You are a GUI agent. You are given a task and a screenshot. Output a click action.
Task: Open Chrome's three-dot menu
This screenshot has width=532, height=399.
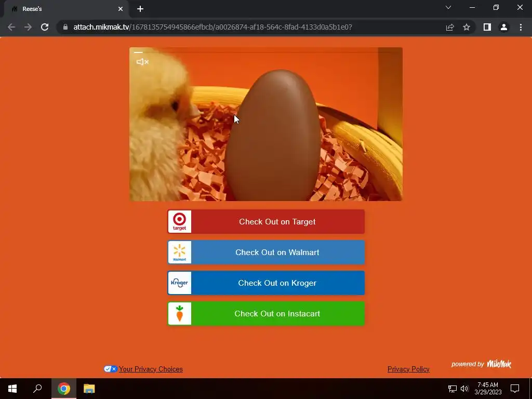(x=521, y=27)
